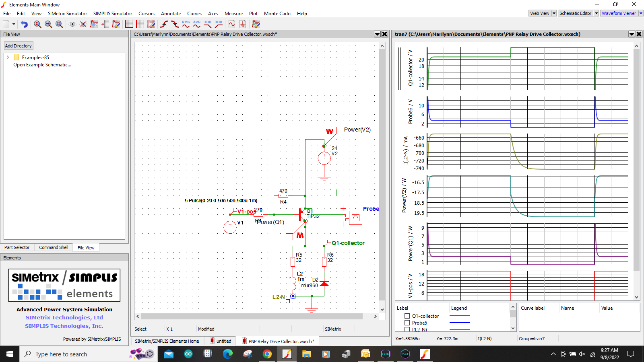Tick the Probe5 curve checkbox
The width and height of the screenshot is (644, 362).
[x=407, y=323]
